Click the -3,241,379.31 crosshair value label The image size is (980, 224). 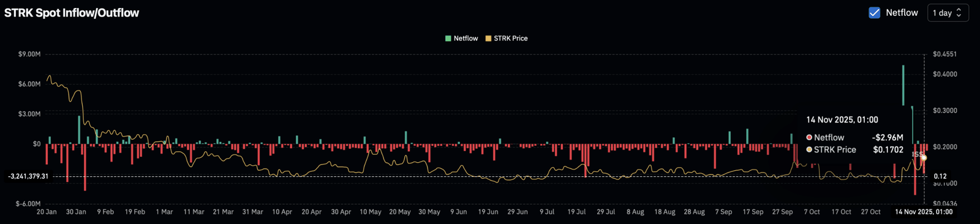28,176
